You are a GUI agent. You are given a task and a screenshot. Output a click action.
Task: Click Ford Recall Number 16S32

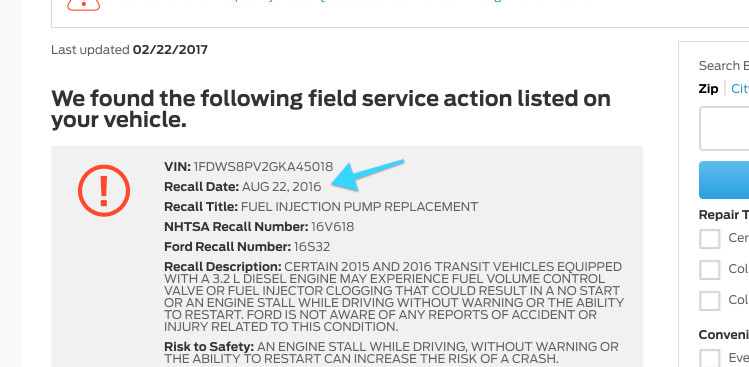(312, 247)
